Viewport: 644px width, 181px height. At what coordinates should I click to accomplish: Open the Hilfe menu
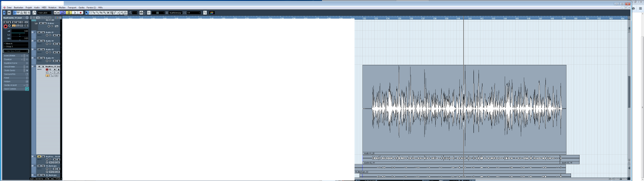coord(100,8)
